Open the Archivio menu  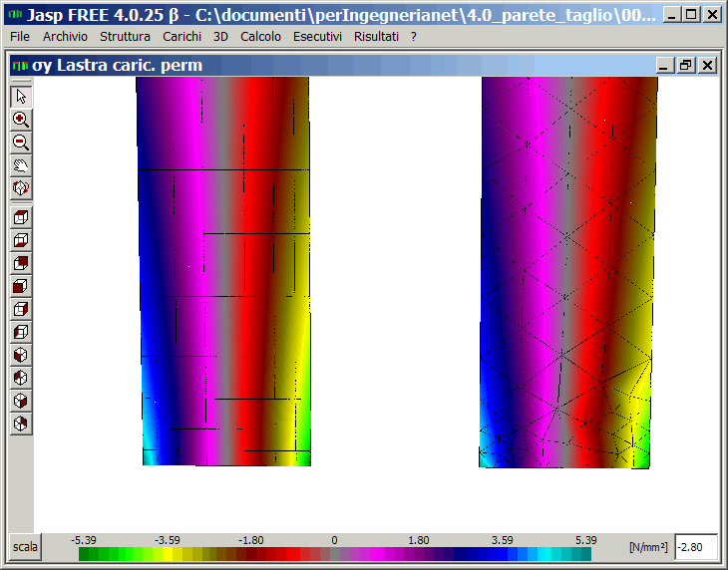tap(65, 37)
